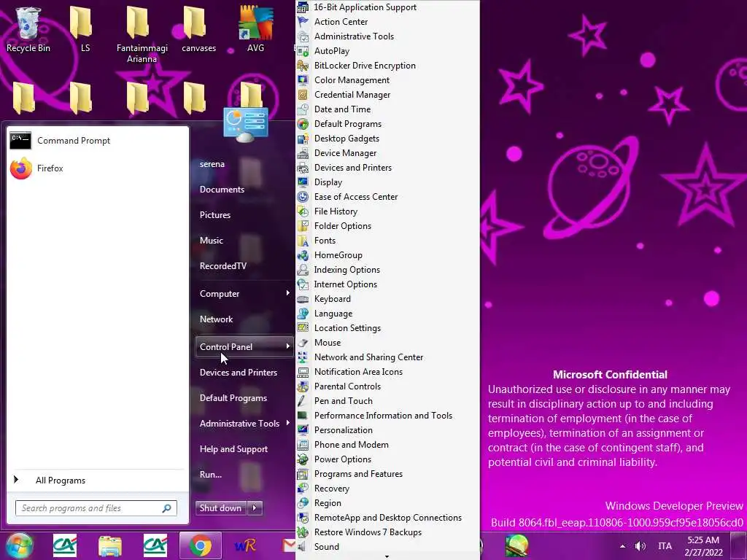Click the Start orb button
The image size is (747, 560).
click(x=18, y=545)
